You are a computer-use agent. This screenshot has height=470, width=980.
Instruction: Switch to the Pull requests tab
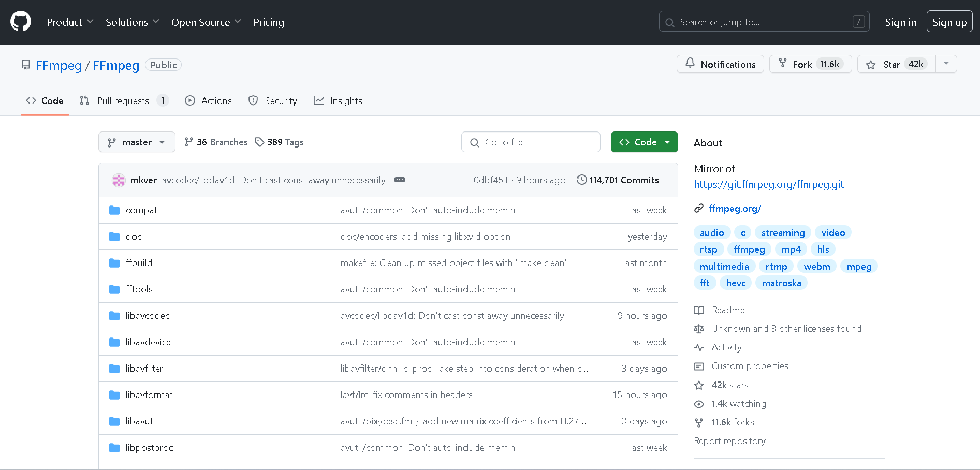tap(123, 101)
